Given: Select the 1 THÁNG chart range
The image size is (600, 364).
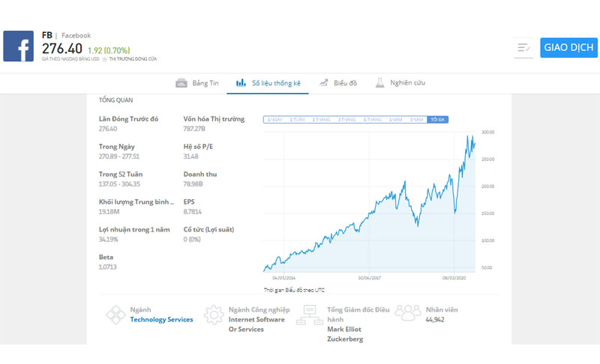Looking at the screenshot, I should point(321,120).
